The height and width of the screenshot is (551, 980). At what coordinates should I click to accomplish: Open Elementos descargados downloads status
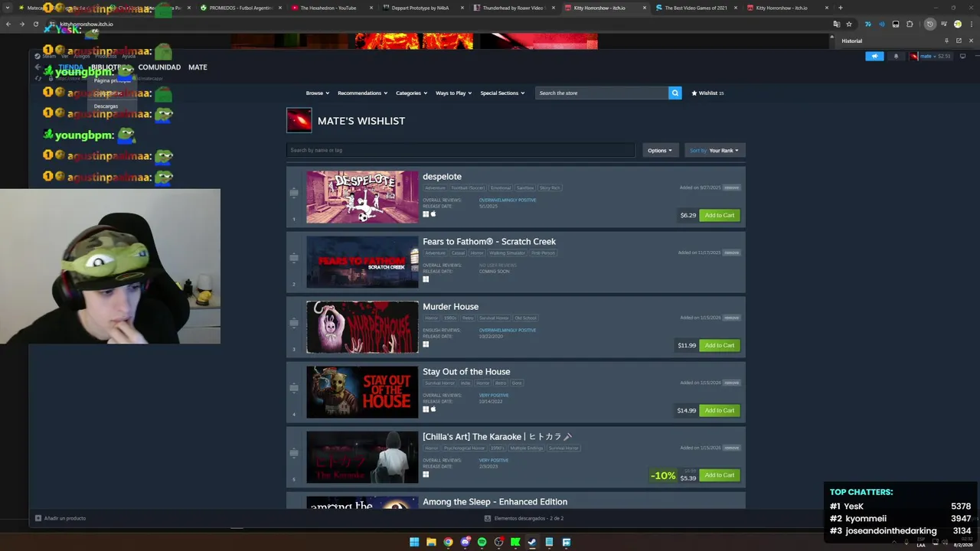(x=524, y=518)
